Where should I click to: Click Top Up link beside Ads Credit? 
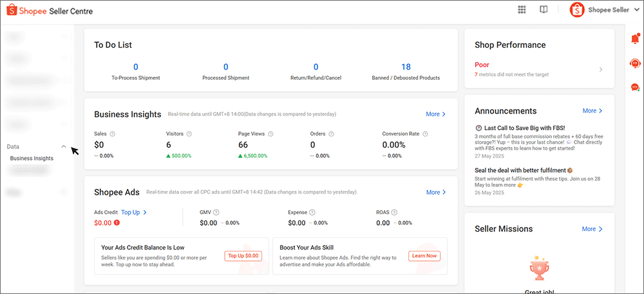(134, 212)
